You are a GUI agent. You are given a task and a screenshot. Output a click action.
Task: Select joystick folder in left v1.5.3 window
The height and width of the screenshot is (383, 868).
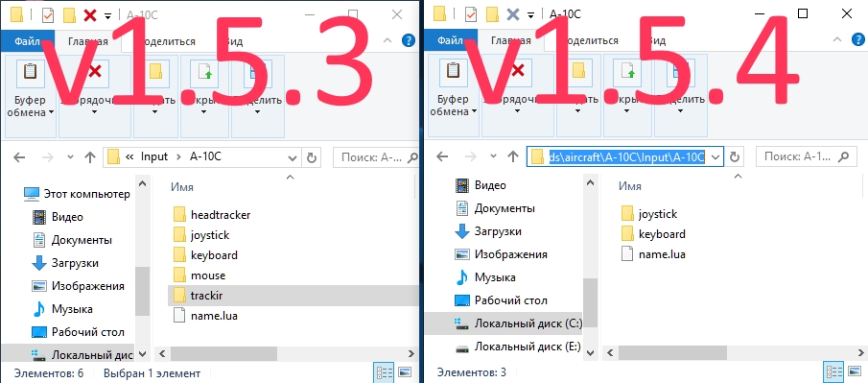(201, 235)
